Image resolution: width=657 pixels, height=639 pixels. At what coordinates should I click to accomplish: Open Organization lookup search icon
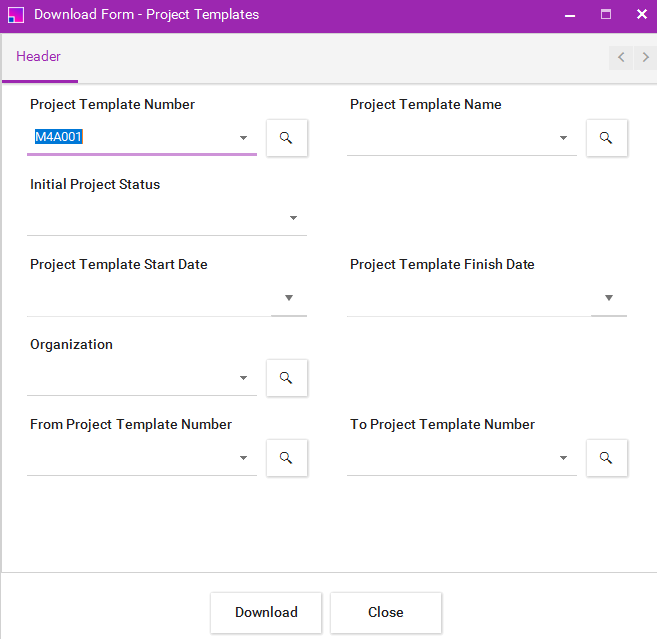(286, 378)
